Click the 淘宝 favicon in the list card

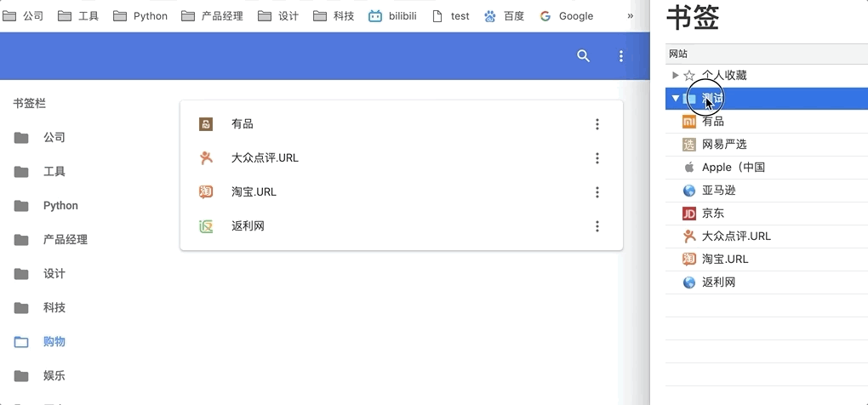pos(206,192)
